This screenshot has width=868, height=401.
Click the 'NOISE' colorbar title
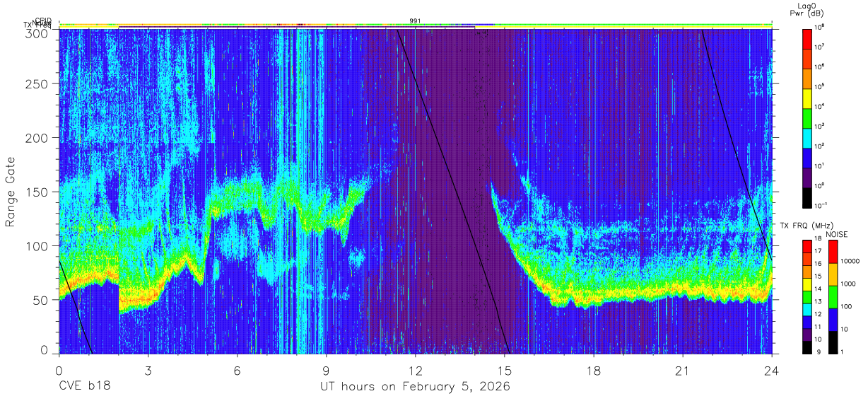837,234
